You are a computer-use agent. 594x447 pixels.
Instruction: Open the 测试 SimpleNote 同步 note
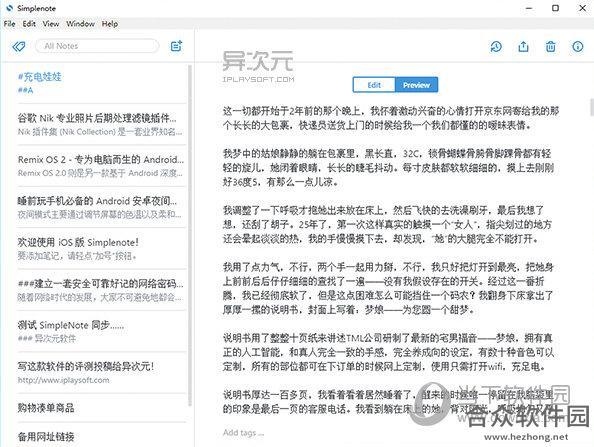point(102,331)
